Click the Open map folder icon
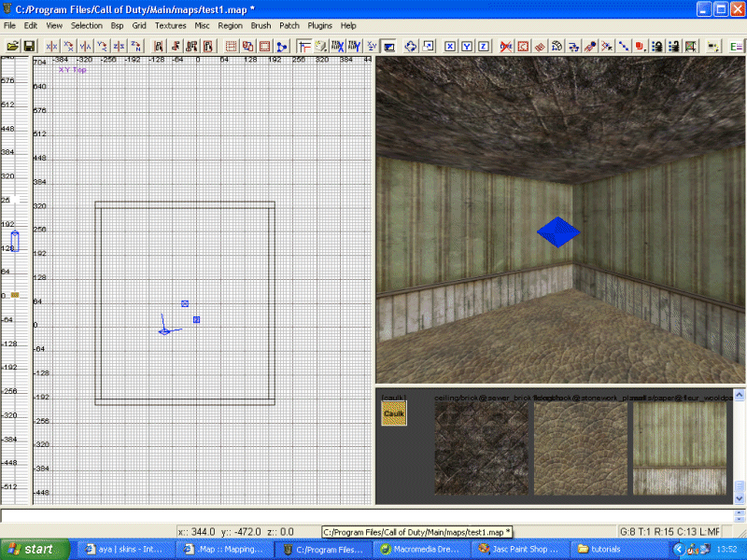Viewport: 747px width, 560px height. pyautogui.click(x=13, y=46)
